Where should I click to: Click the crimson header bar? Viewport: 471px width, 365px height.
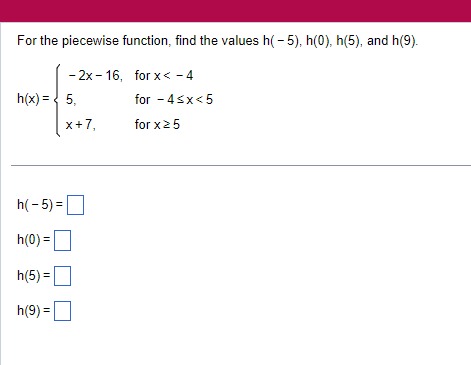point(235,11)
